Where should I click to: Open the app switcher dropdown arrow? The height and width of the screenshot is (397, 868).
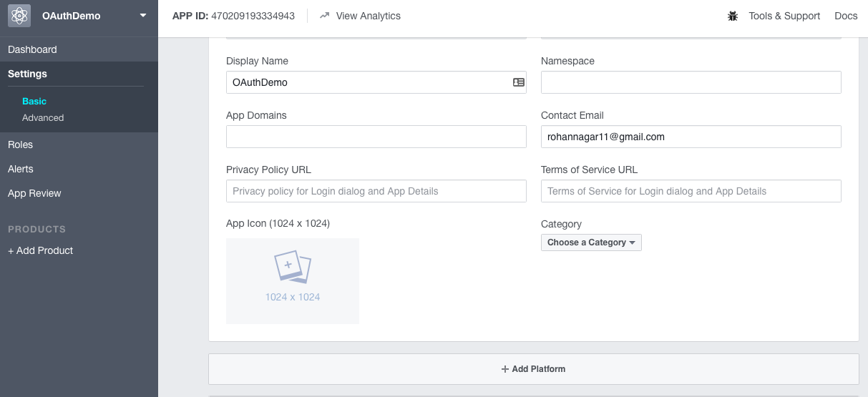143,15
